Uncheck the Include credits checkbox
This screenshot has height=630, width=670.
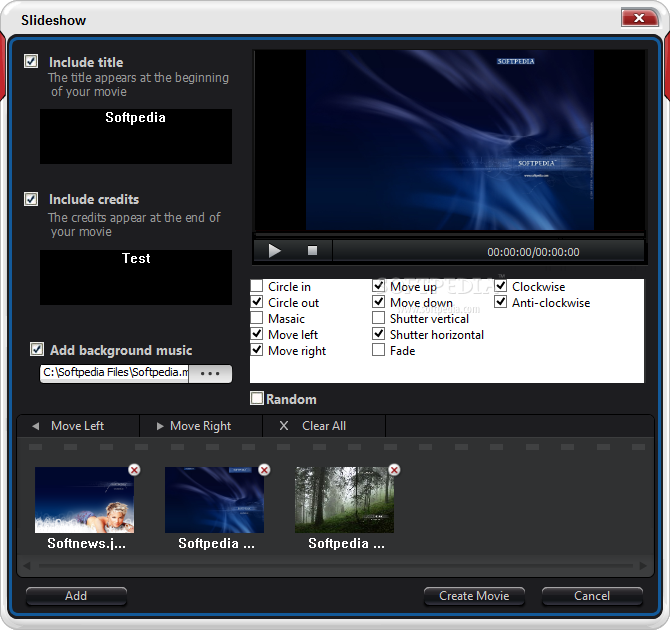(x=31, y=199)
